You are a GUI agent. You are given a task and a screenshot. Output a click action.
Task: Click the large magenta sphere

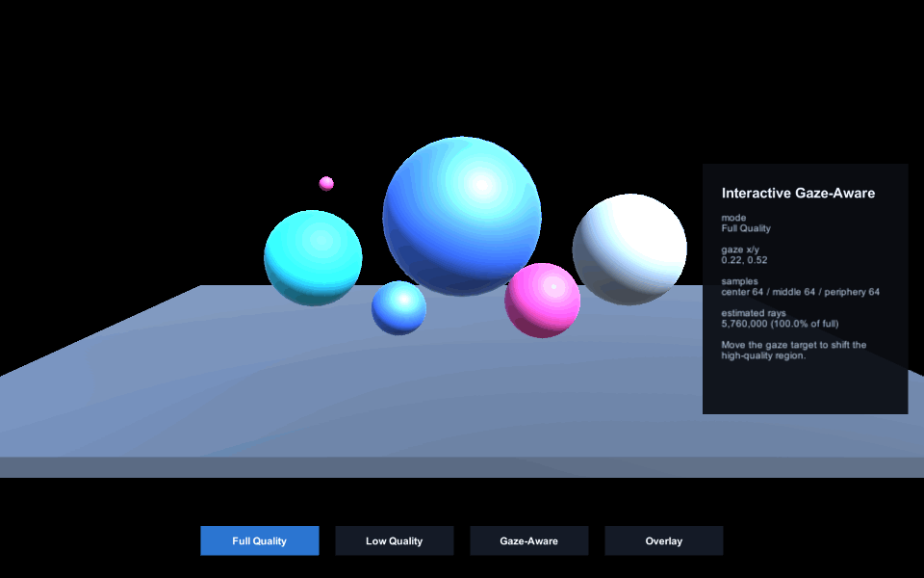pyautogui.click(x=542, y=301)
